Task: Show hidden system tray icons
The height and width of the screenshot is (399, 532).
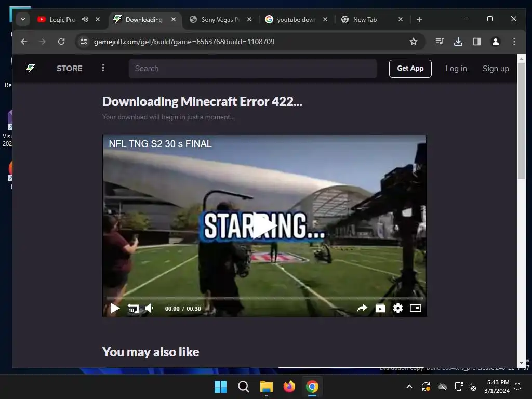Action: tap(409, 387)
